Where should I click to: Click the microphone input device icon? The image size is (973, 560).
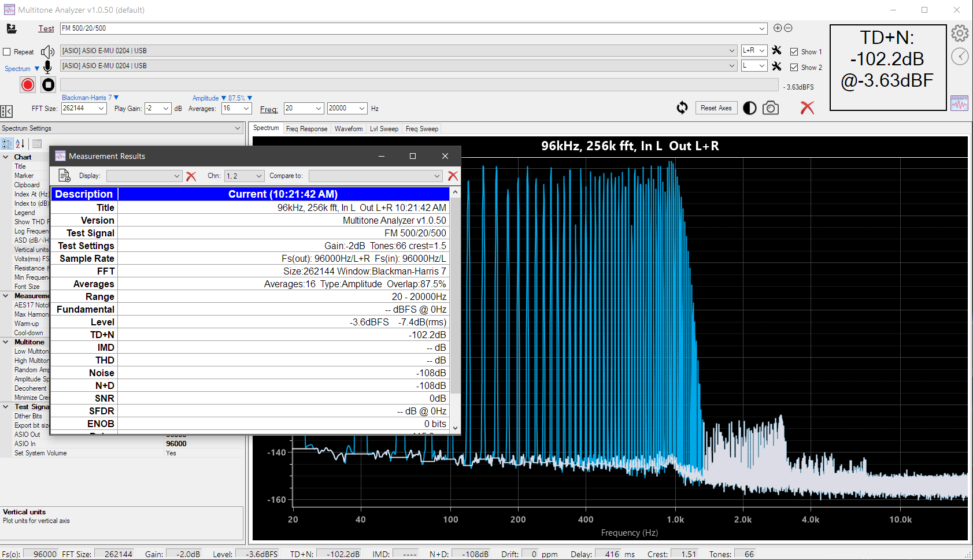[x=47, y=67]
